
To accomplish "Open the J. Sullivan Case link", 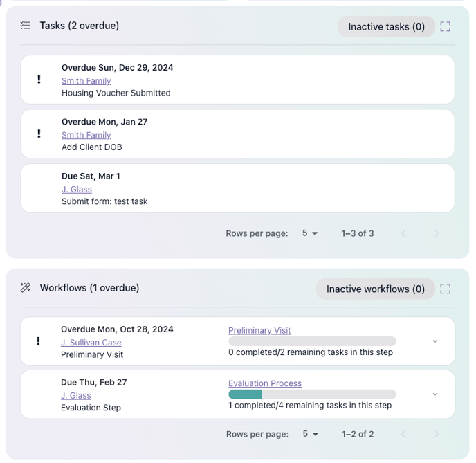I will point(91,343).
